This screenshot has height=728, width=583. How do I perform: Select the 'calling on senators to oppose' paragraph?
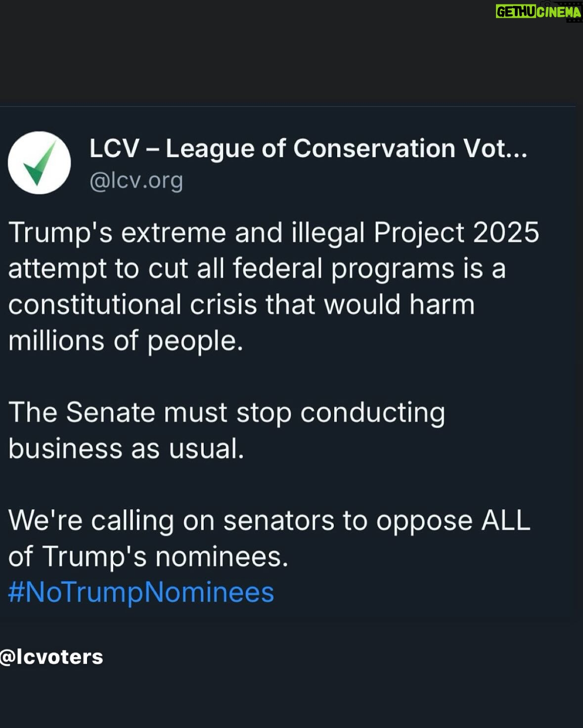(x=269, y=538)
